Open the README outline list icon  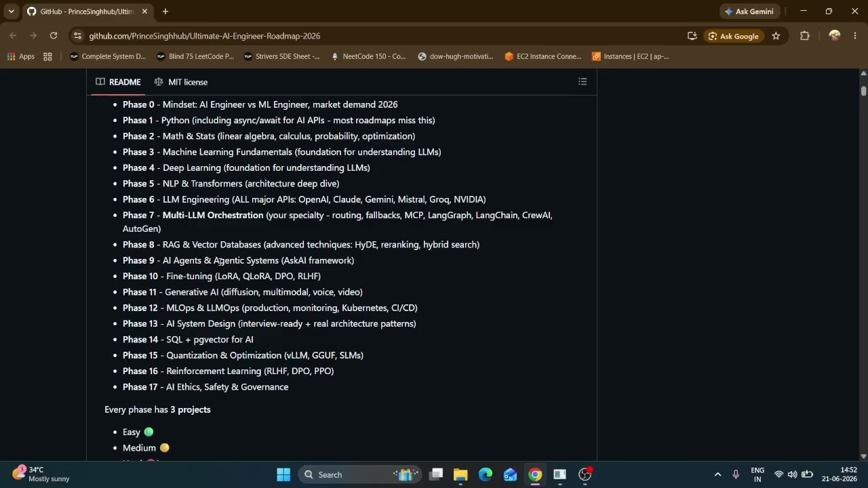583,82
